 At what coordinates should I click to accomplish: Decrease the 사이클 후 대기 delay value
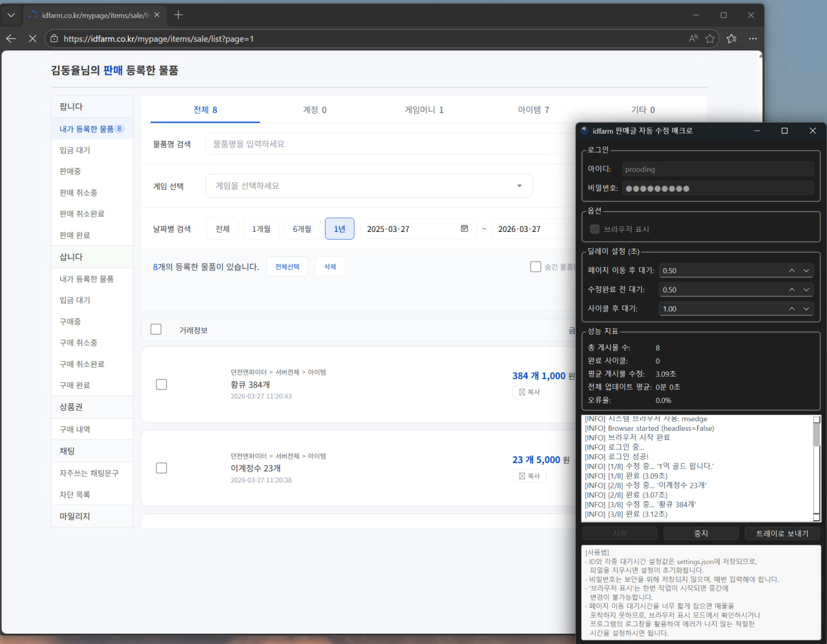tap(806, 309)
